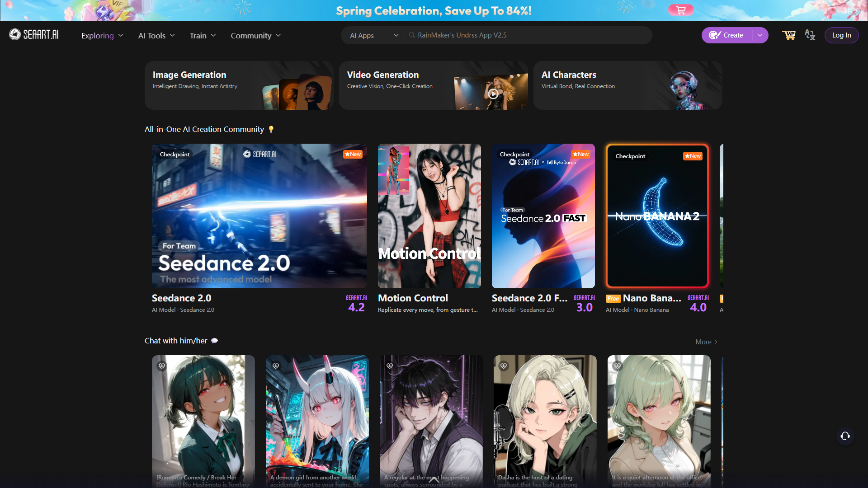Open the Dasha podcast host character card
Viewport: 868px width, 488px height.
tap(545, 421)
